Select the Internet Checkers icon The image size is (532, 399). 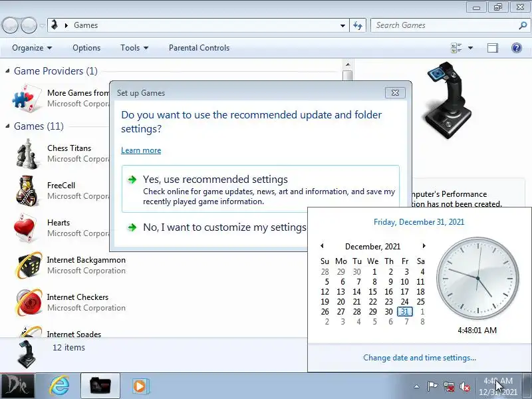(x=29, y=303)
